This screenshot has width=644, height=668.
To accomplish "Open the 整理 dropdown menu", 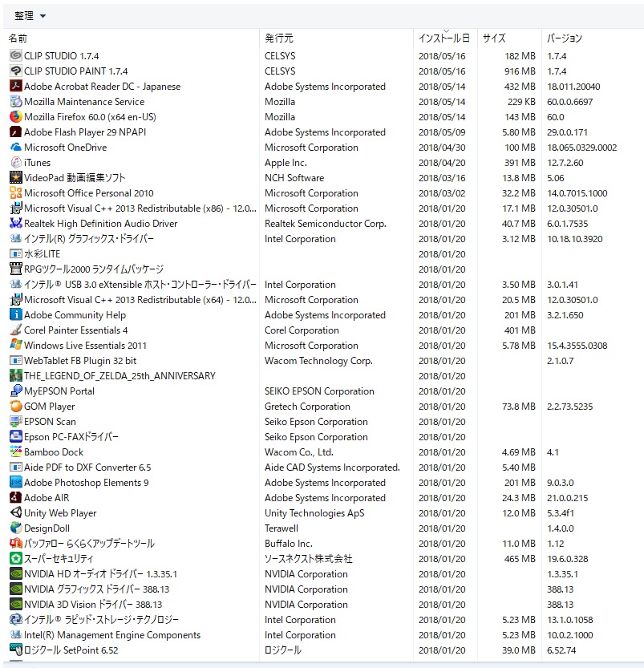I will point(30,16).
